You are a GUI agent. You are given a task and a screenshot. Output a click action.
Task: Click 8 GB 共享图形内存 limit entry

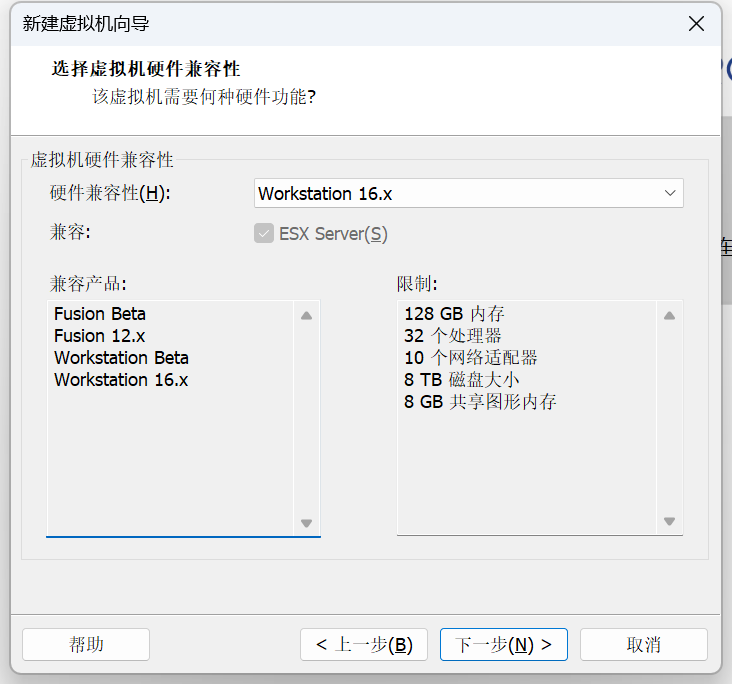pyautogui.click(x=480, y=402)
